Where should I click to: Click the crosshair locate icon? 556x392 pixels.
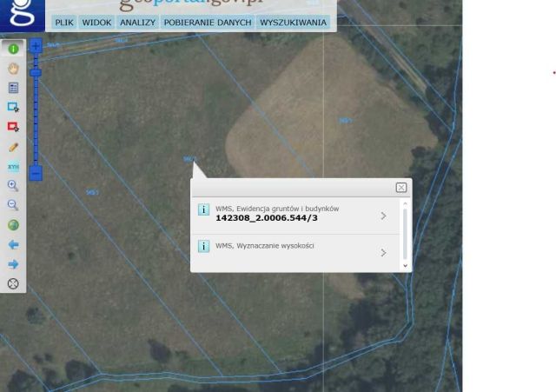[x=13, y=283]
